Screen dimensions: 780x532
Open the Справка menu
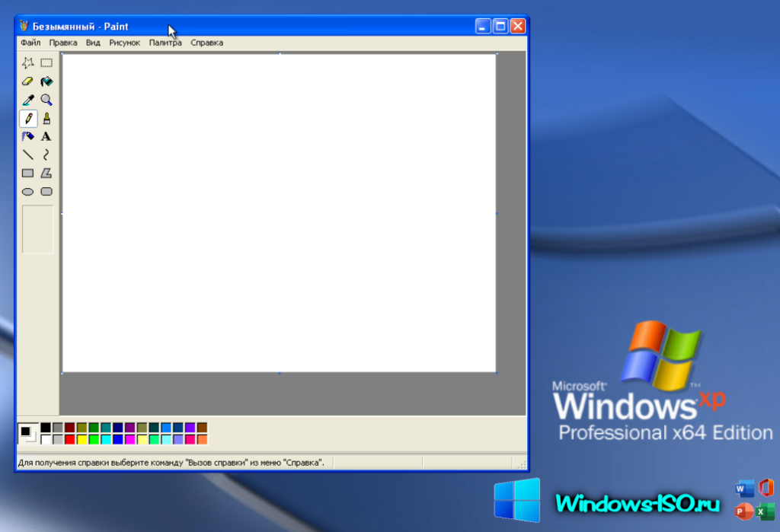207,43
